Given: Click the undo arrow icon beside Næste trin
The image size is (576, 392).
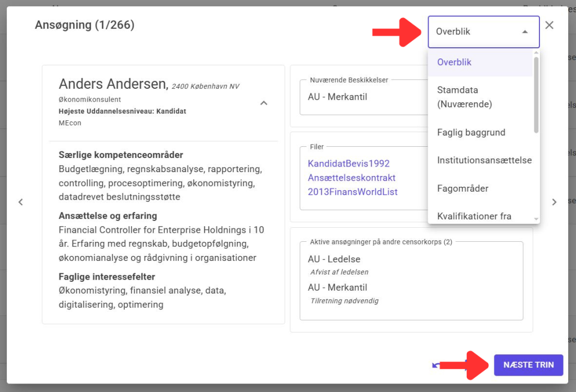Looking at the screenshot, I should coord(435,365).
